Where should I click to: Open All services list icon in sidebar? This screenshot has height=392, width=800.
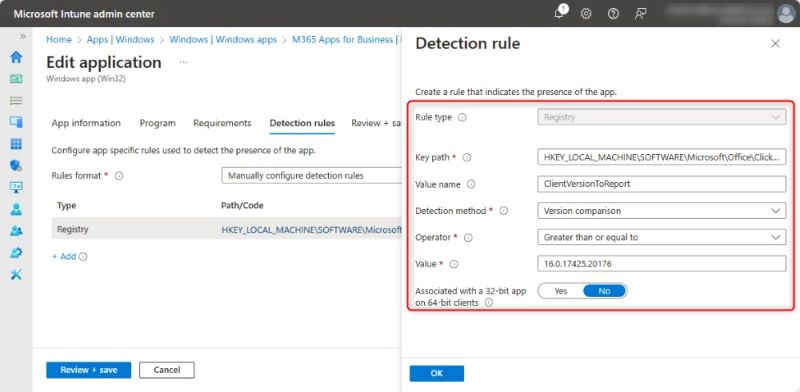[x=16, y=101]
